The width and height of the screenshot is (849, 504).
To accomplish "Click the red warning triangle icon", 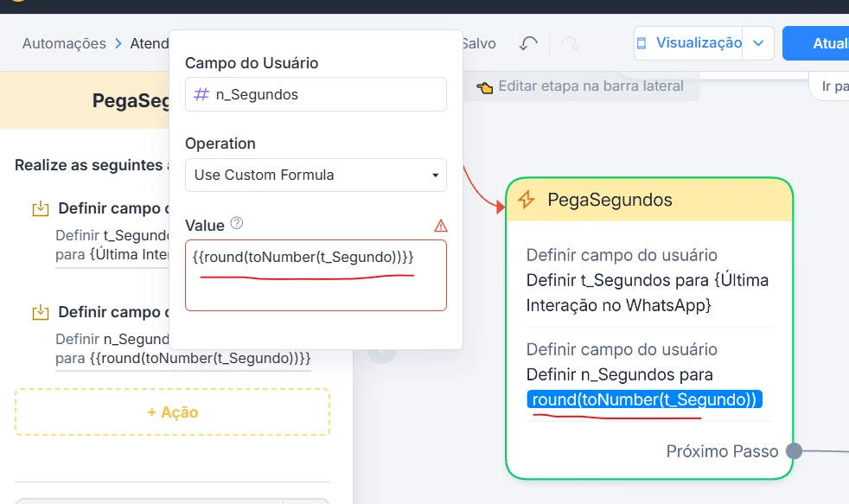I will [441, 226].
